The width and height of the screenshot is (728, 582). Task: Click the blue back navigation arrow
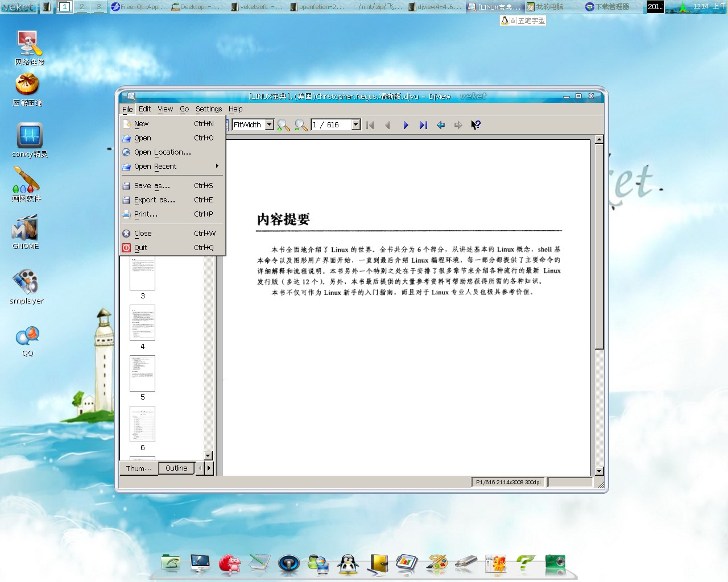[x=441, y=125]
